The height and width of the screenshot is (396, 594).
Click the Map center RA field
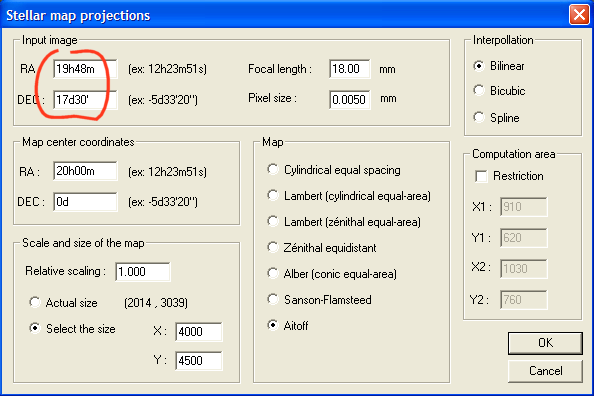tap(85, 171)
